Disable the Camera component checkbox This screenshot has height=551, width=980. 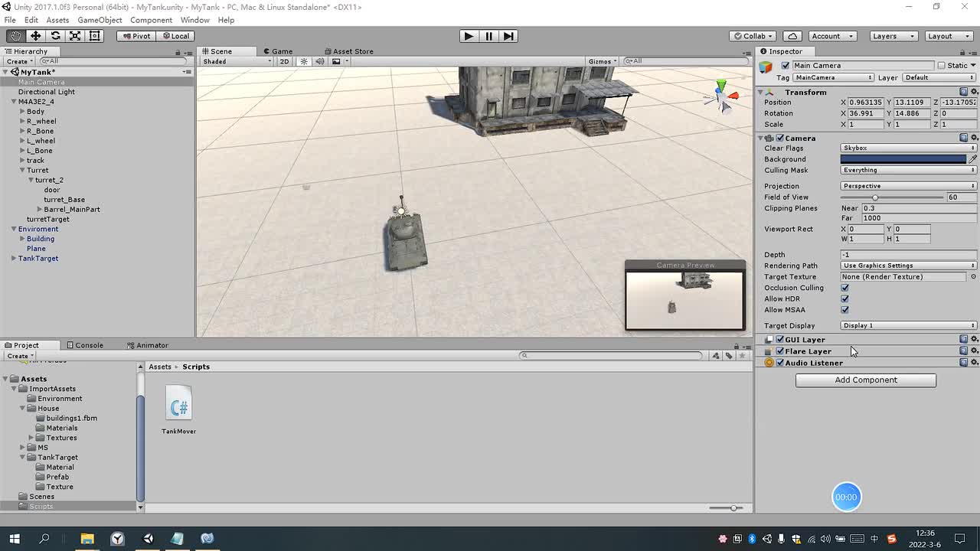pyautogui.click(x=779, y=139)
